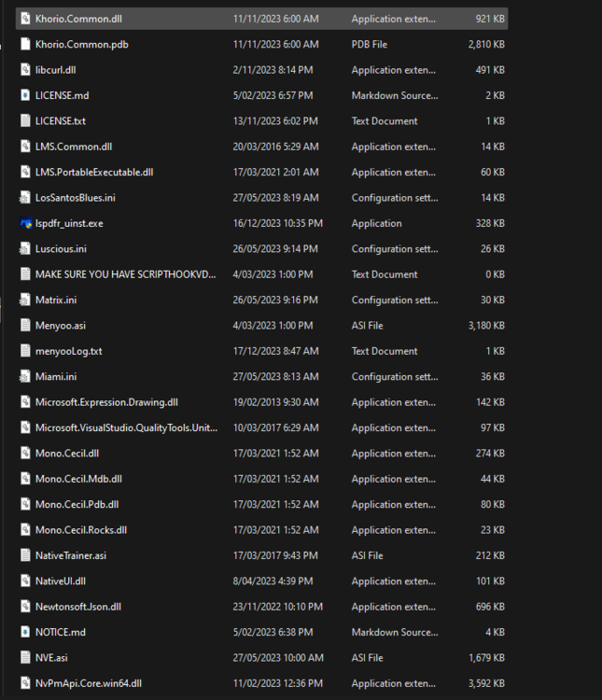Click the LMS.PortableExecutable.dll file icon

pos(25,172)
